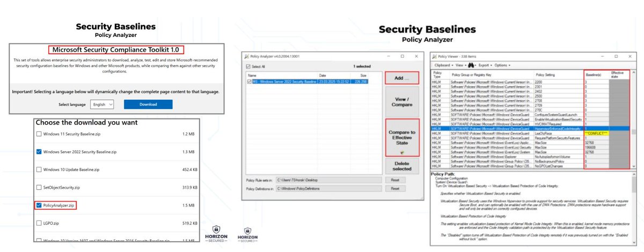Click the Policy Definitions path field
The width and height of the screenshot is (644, 252).
point(328,189)
